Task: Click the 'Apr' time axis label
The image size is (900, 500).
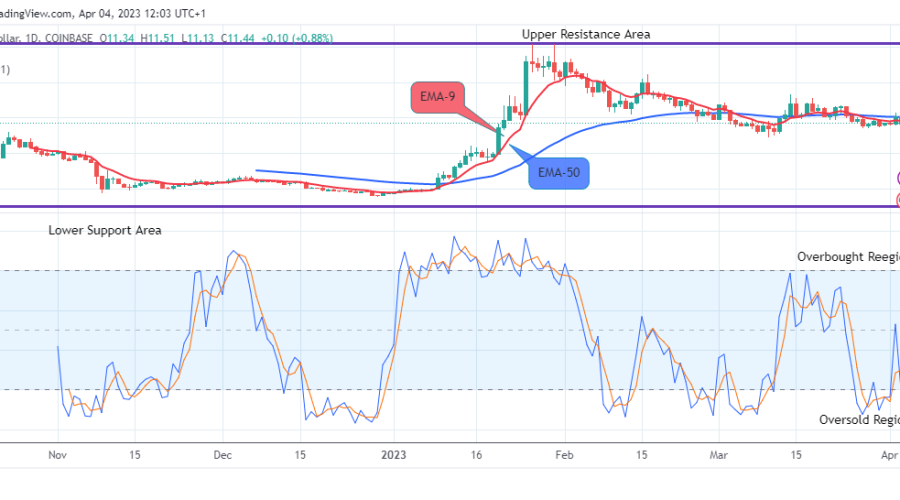Action: [x=889, y=455]
